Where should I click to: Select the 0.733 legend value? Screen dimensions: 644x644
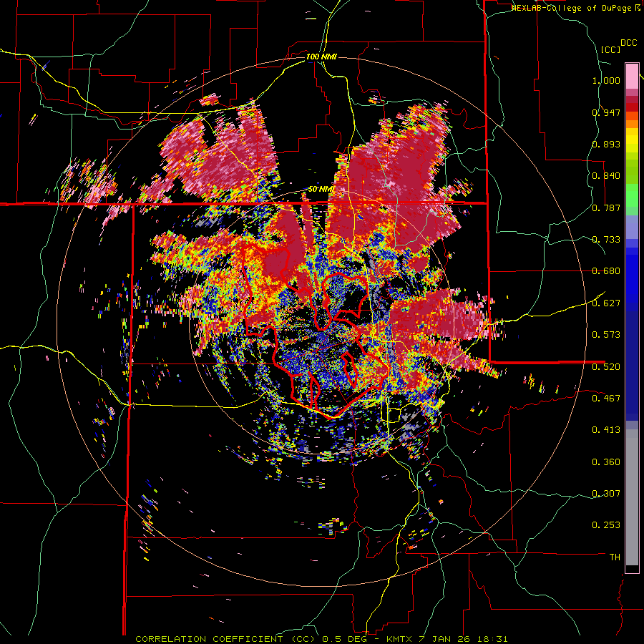[606, 240]
